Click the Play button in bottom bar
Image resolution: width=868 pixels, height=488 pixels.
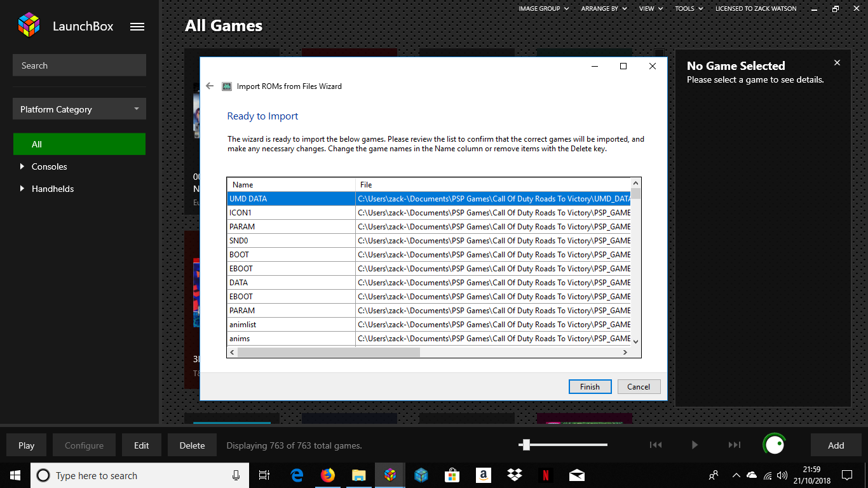point(26,445)
